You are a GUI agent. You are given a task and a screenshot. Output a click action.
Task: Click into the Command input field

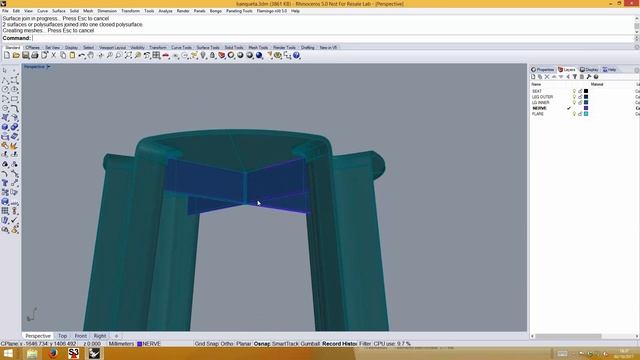[333, 38]
